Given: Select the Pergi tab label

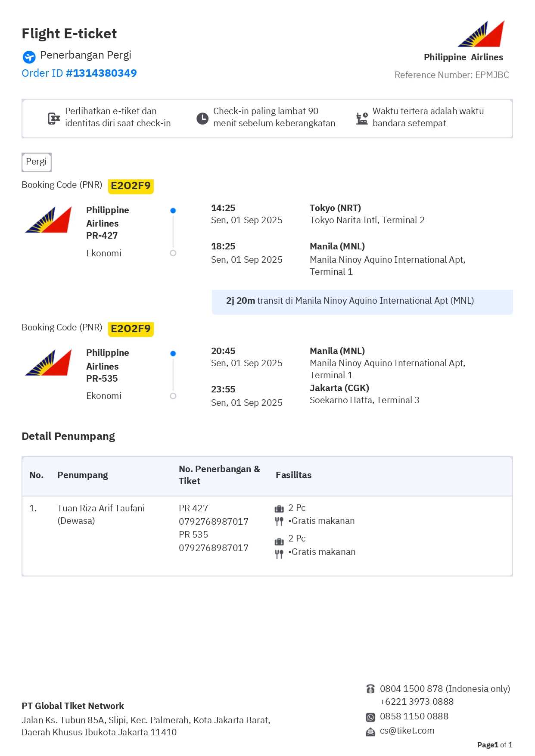Looking at the screenshot, I should click(37, 162).
